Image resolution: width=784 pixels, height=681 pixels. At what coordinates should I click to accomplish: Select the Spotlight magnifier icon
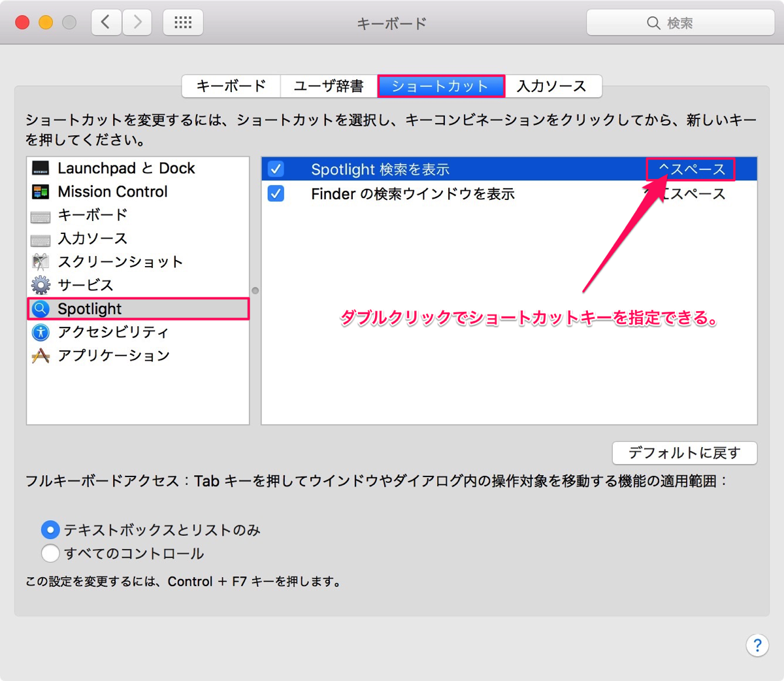click(x=41, y=308)
